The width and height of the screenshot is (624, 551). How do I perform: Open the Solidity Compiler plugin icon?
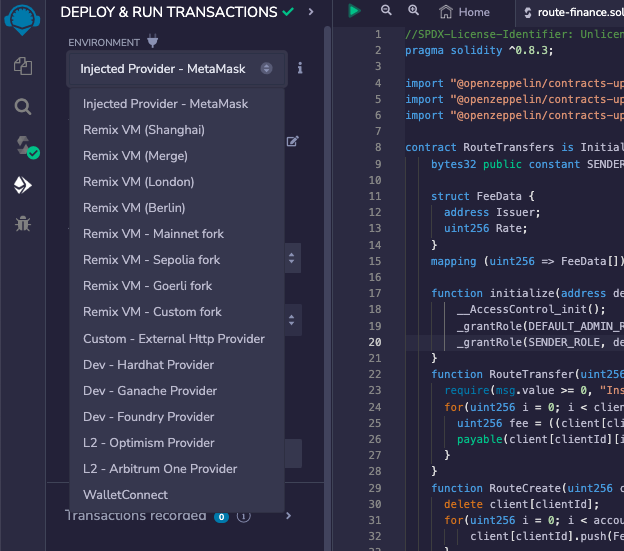pos(22,146)
